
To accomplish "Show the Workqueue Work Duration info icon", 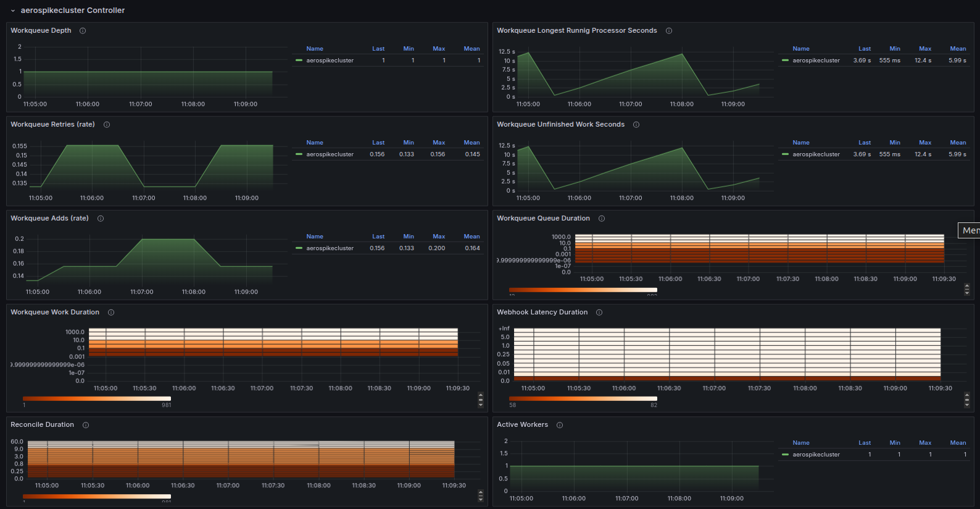I will click(x=111, y=313).
